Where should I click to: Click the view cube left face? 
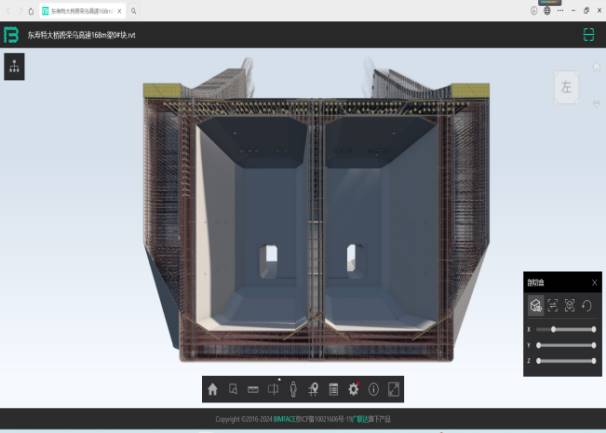click(566, 87)
